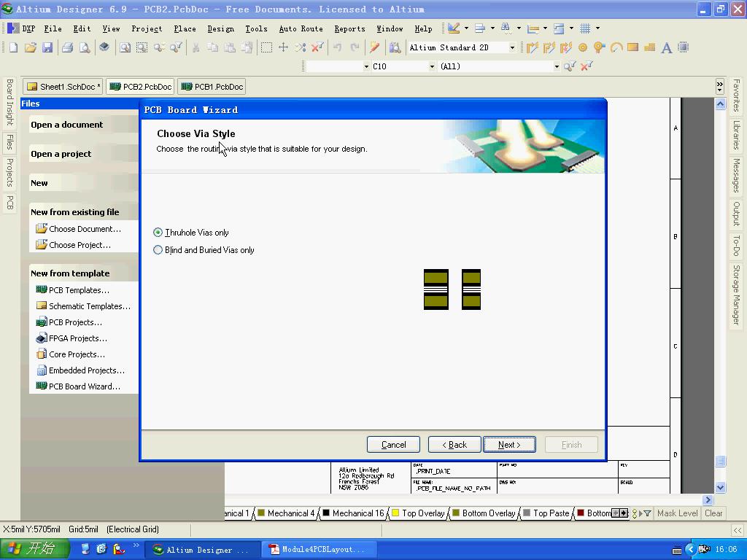This screenshot has width=747, height=560.
Task: Click the Print icon
Action: pos(68,47)
